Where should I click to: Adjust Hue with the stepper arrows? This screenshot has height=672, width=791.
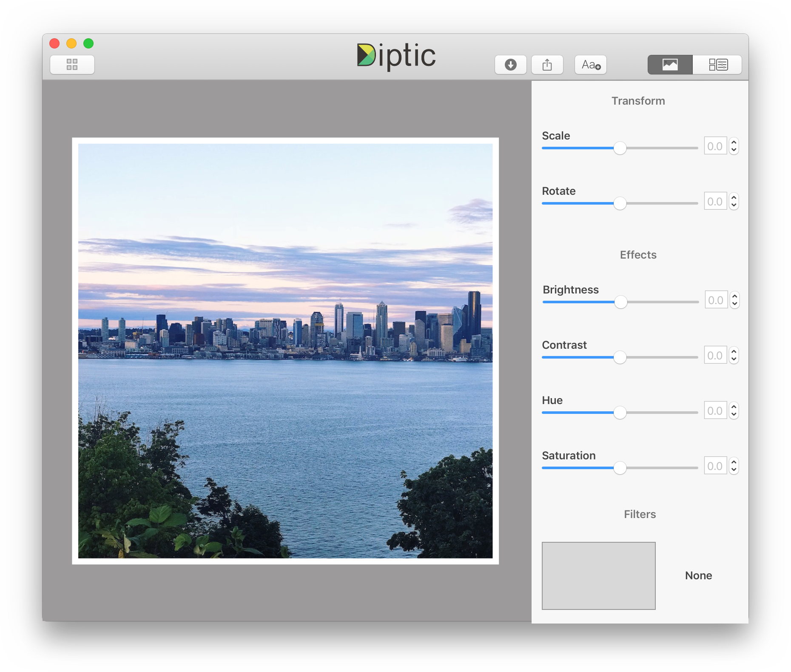point(734,410)
